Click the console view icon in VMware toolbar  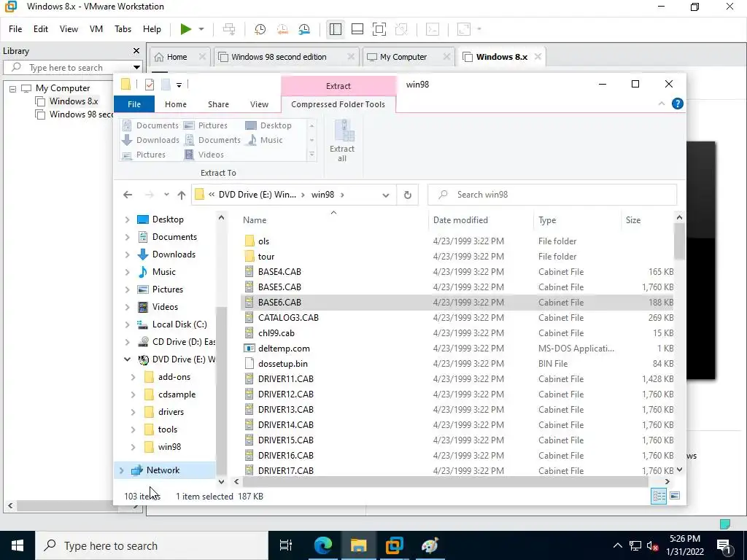(432, 29)
